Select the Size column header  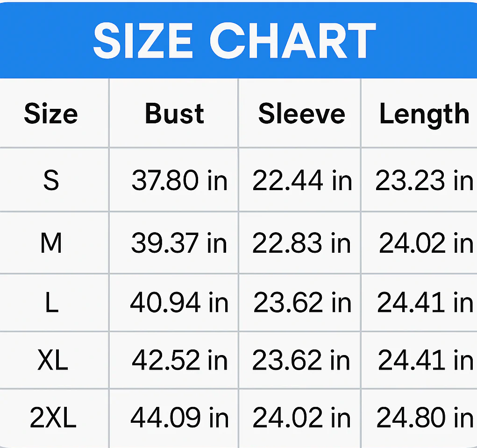click(x=51, y=114)
